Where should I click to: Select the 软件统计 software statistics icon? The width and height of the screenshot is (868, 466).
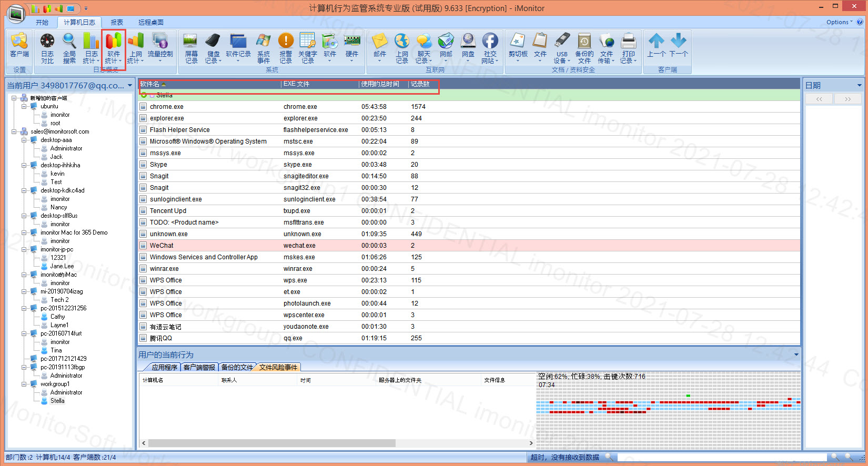tap(114, 48)
